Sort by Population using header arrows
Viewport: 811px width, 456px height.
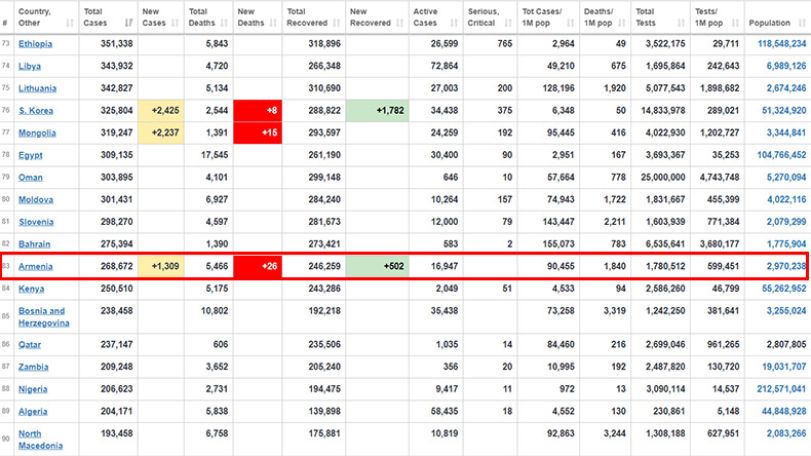[802, 23]
